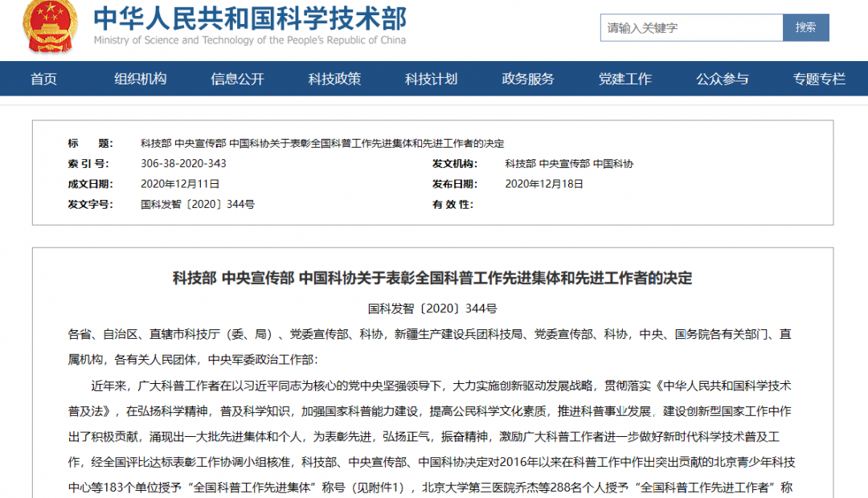This screenshot has height=498, width=868.
Task: Click the 成文日期 field label
Action: [x=90, y=184]
